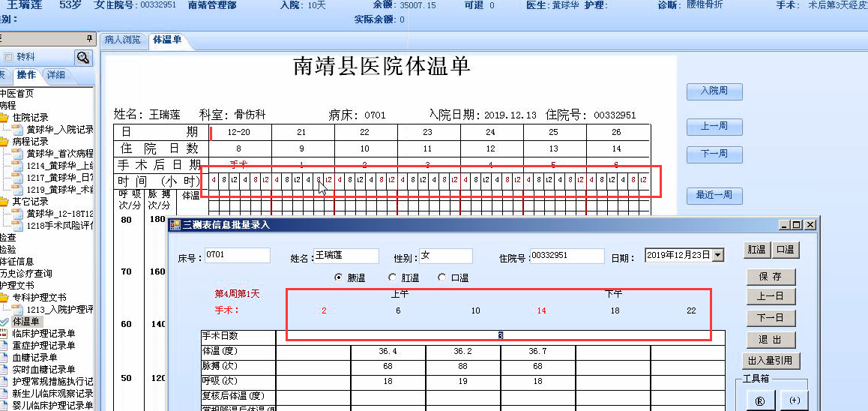
Task: Click the page icon beside 新生儿临床观察记录
Action: (x=4, y=394)
